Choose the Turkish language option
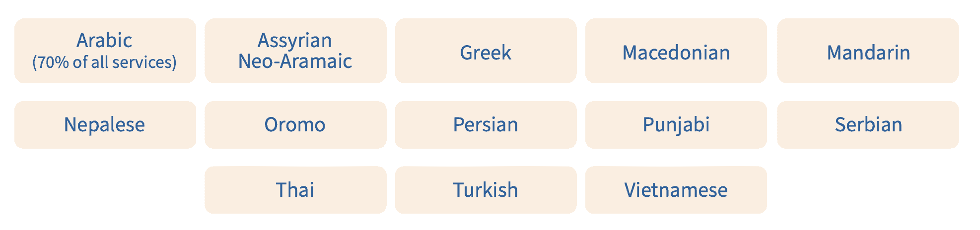This screenshot has width=980, height=230. [486, 190]
